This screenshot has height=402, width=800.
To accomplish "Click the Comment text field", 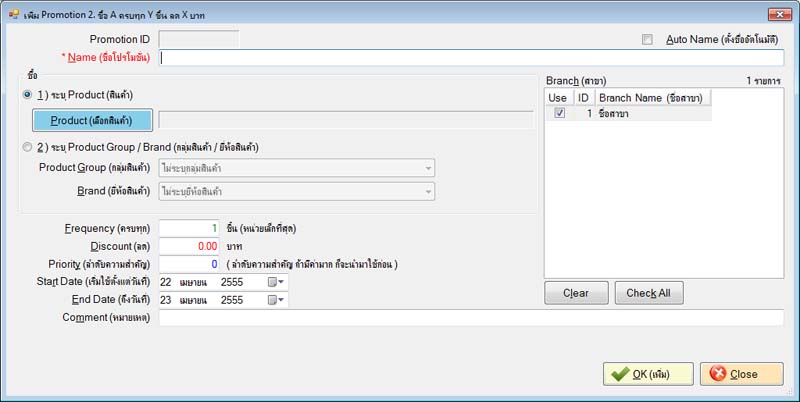I will click(x=471, y=317).
